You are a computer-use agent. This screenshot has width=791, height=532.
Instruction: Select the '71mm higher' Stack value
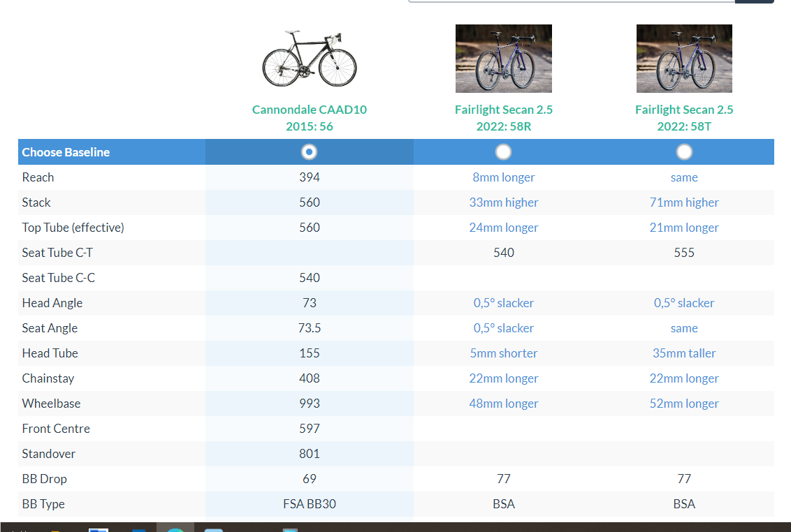coord(684,202)
